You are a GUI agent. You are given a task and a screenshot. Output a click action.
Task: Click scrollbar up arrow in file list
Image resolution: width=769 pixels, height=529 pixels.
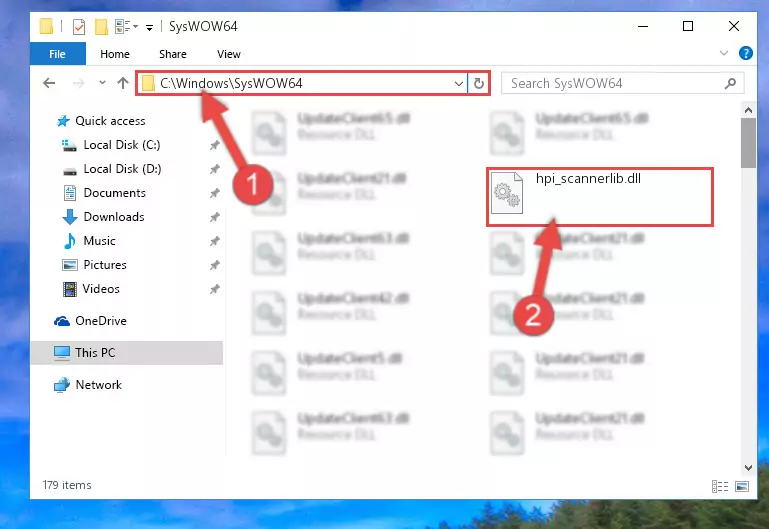[x=748, y=110]
